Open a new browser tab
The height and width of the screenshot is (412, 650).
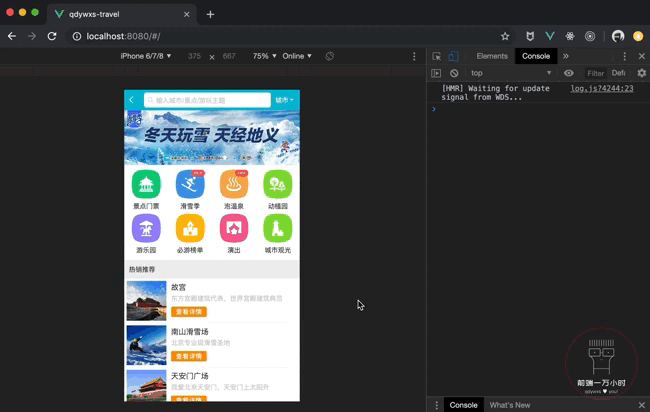(210, 15)
